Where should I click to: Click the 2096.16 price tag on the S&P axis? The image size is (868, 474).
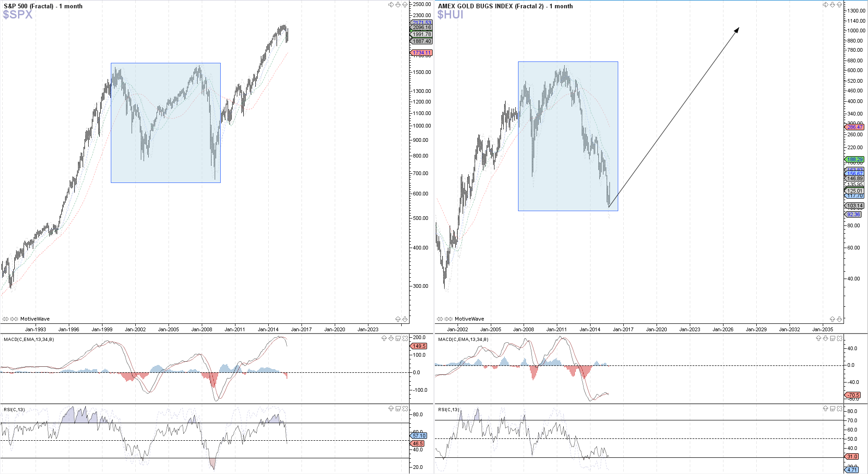pyautogui.click(x=421, y=27)
